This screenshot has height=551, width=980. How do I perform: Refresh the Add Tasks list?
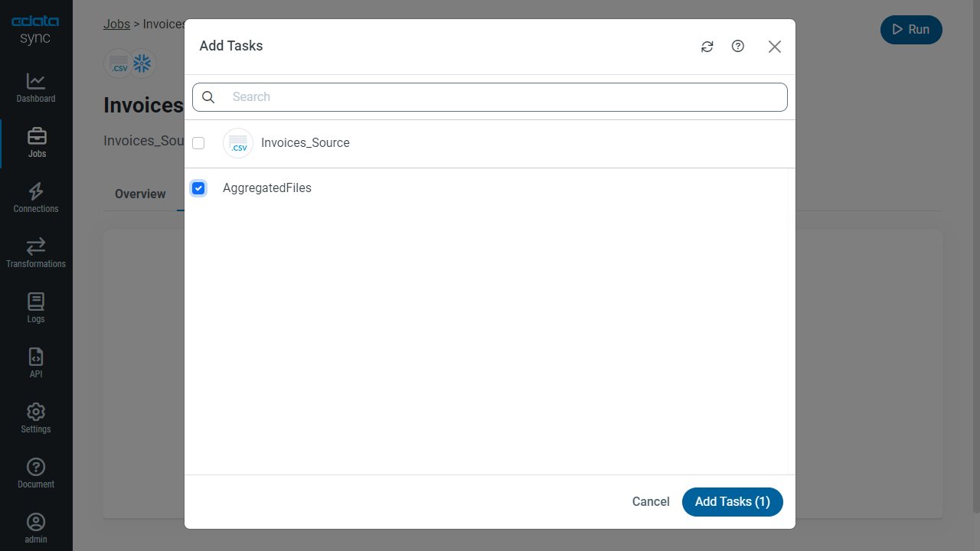(x=707, y=47)
